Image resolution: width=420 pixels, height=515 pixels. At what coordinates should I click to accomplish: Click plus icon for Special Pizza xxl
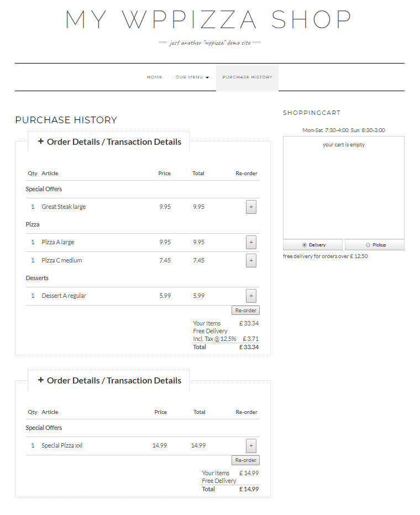(x=251, y=446)
